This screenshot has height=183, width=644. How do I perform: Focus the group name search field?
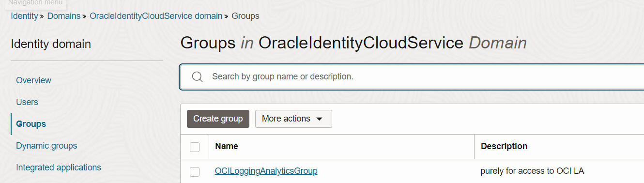(x=412, y=77)
